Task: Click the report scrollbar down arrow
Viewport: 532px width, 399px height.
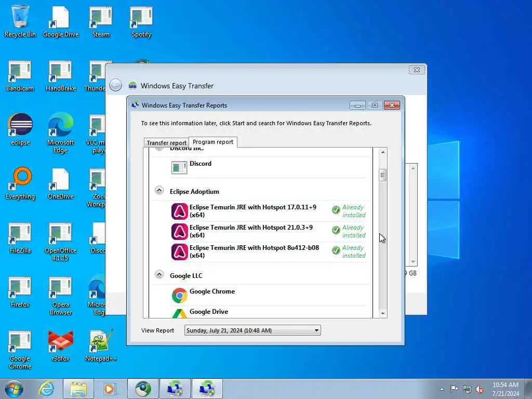Action: pos(382,313)
